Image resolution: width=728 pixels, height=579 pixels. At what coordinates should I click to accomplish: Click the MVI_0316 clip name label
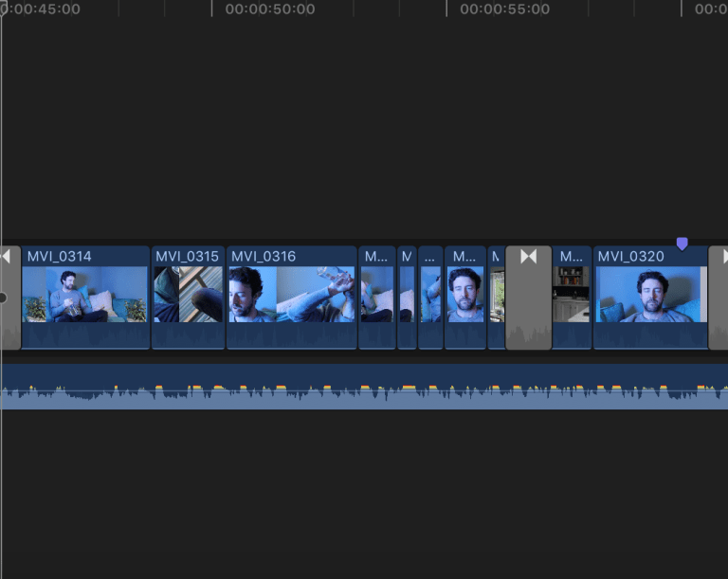pyautogui.click(x=264, y=257)
